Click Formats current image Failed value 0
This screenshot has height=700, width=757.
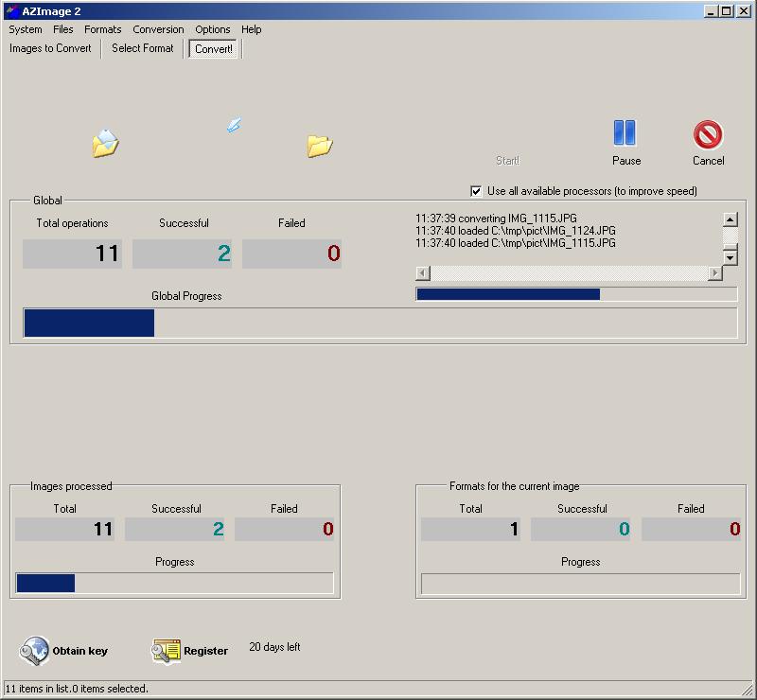point(692,529)
